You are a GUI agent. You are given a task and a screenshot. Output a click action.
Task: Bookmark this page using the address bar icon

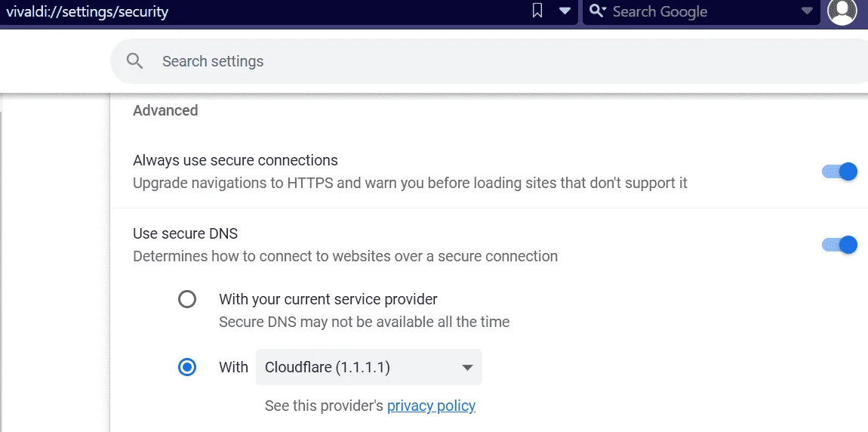pyautogui.click(x=537, y=11)
